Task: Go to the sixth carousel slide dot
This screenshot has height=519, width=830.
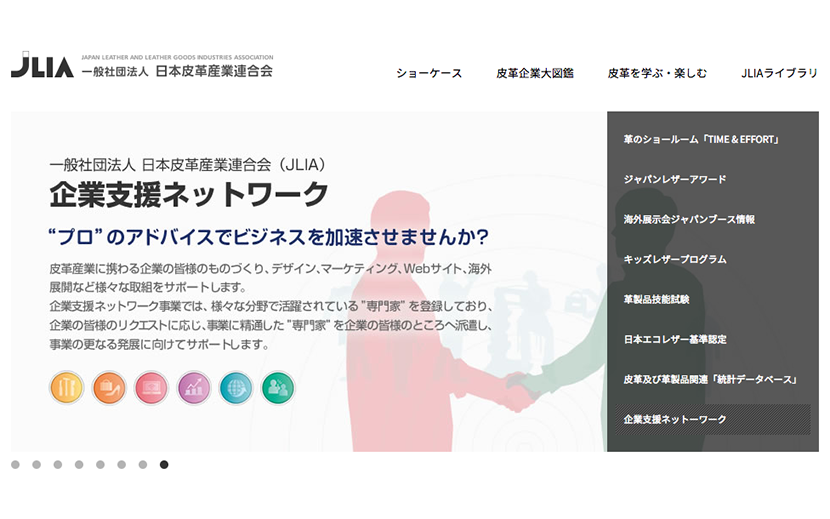Action: [x=121, y=464]
